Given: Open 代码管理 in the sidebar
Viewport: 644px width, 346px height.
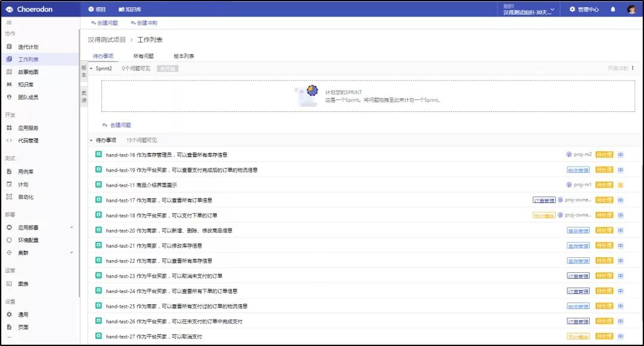Looking at the screenshot, I should 27,141.
